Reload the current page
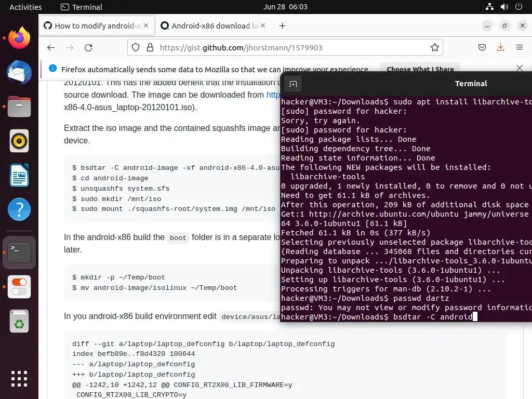Image resolution: width=532 pixels, height=399 pixels. (x=88, y=47)
